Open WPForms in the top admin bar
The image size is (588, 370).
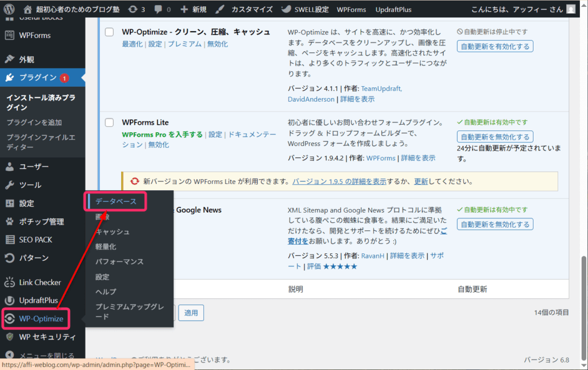(x=351, y=9)
